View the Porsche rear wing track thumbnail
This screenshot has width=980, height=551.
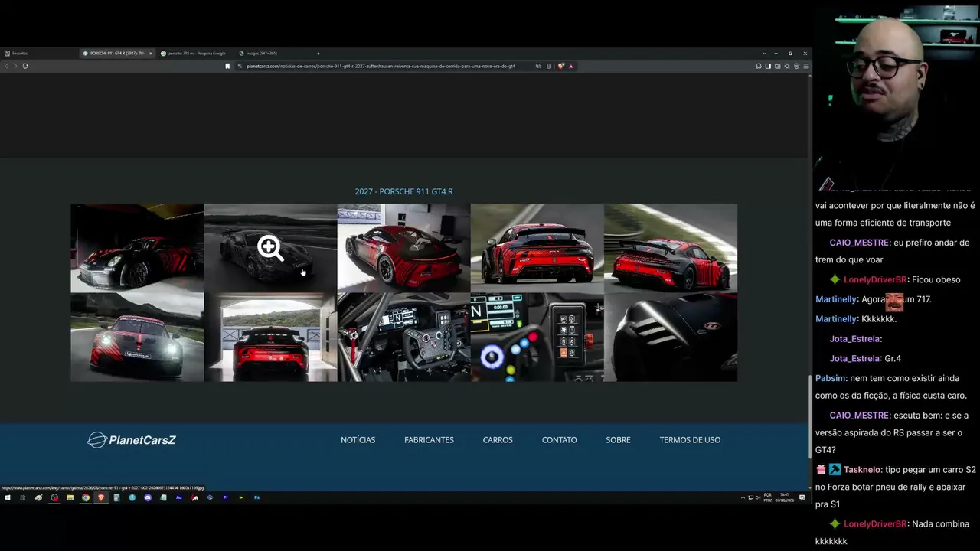[537, 248]
